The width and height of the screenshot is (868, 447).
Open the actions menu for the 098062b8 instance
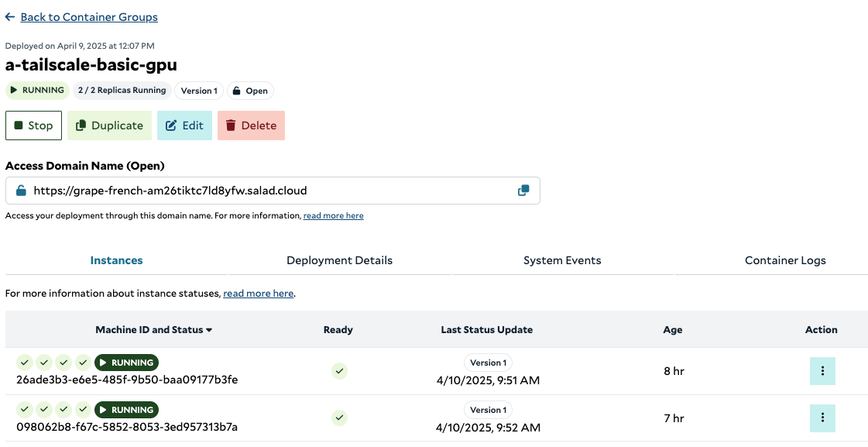pos(822,418)
